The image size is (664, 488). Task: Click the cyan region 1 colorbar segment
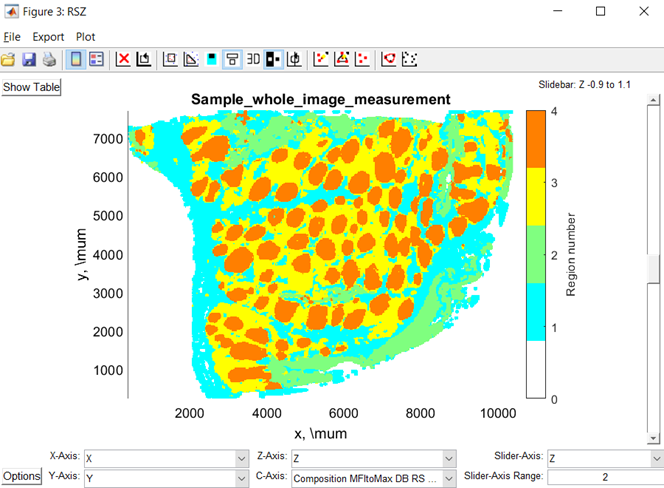536,312
